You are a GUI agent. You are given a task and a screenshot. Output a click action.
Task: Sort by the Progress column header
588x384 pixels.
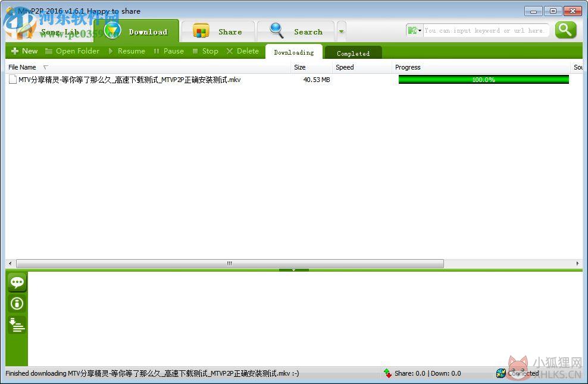click(x=481, y=67)
